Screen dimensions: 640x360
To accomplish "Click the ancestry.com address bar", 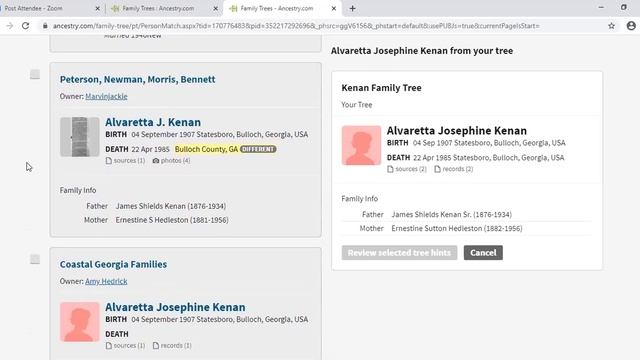I will [x=296, y=26].
